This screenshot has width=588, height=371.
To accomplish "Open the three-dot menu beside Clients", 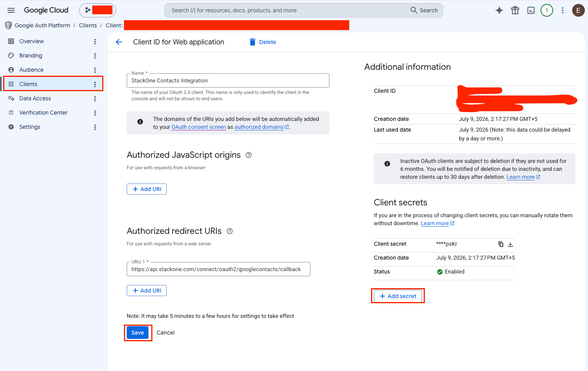I will point(95,84).
